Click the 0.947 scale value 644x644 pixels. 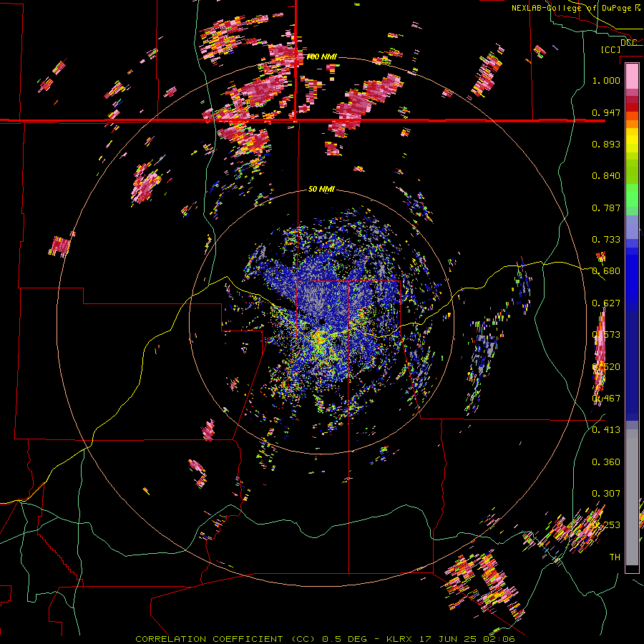click(606, 112)
